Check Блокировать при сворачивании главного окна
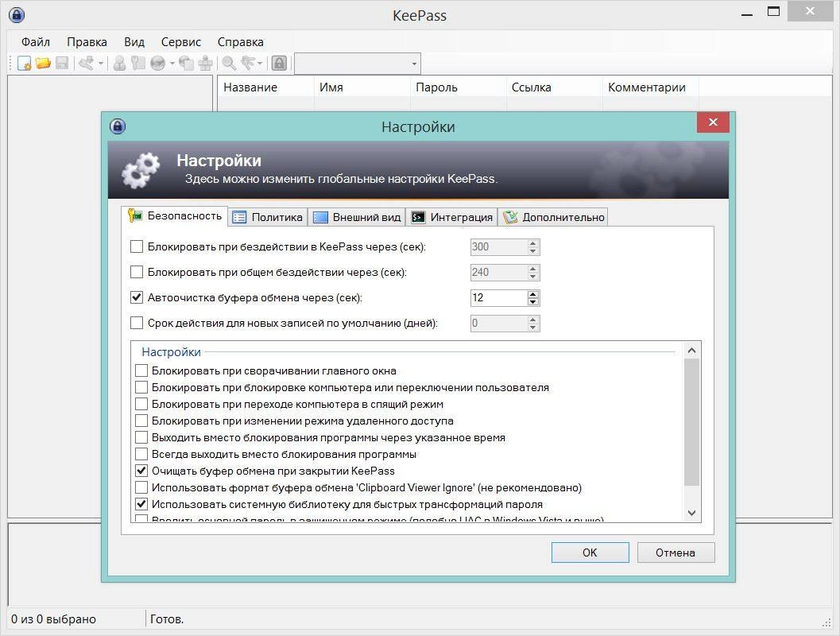The image size is (840, 636). (141, 370)
